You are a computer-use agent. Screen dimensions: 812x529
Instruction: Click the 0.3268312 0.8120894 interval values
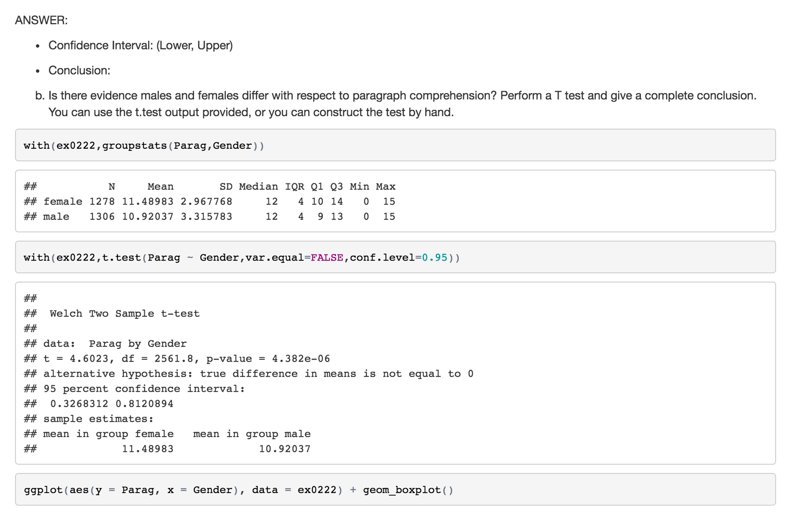[112, 404]
